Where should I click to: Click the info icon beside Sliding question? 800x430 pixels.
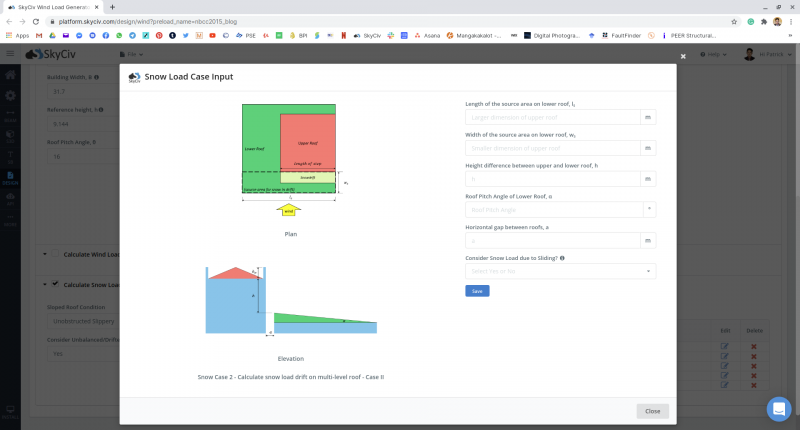(562, 258)
